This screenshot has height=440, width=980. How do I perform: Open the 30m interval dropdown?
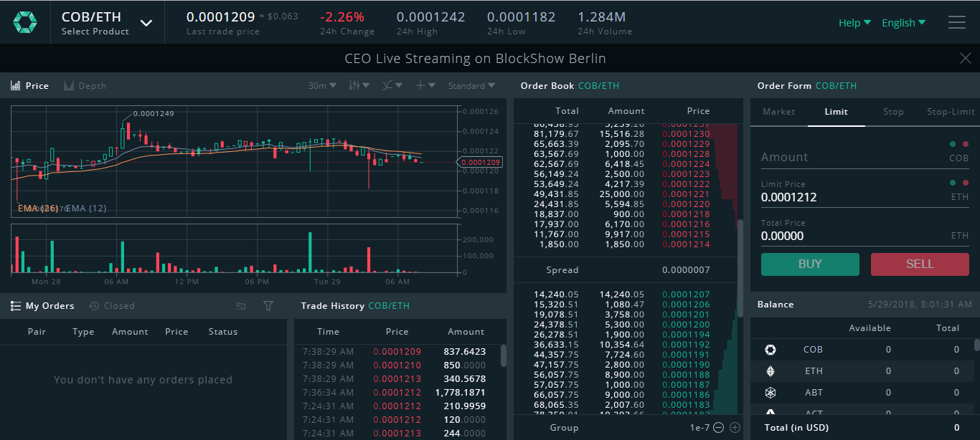click(322, 85)
